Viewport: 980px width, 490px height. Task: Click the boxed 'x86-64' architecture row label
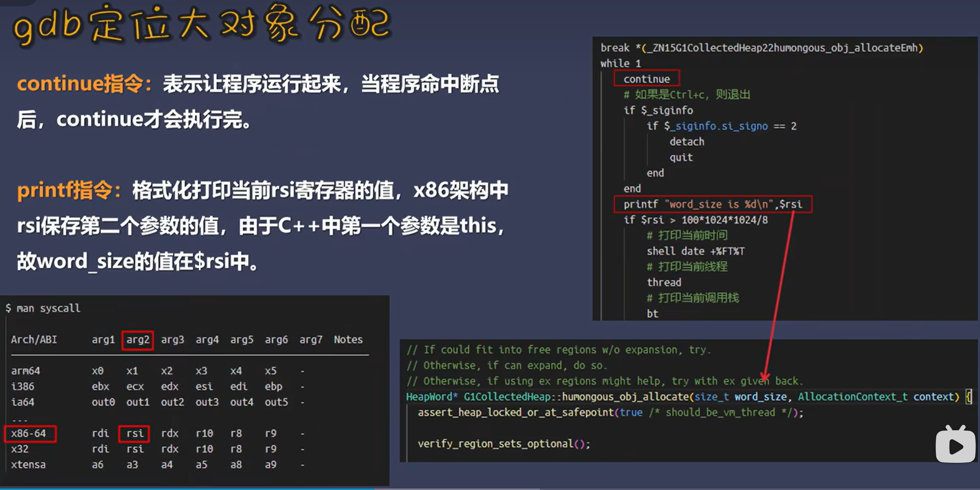30,433
